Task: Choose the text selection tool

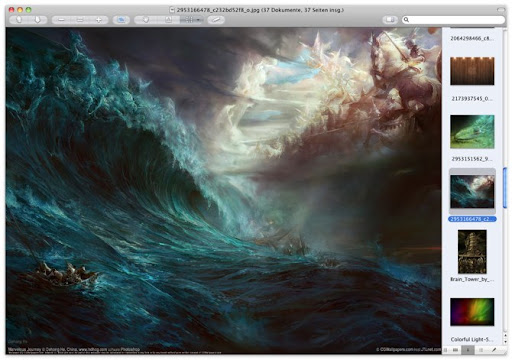Action: 168,20
